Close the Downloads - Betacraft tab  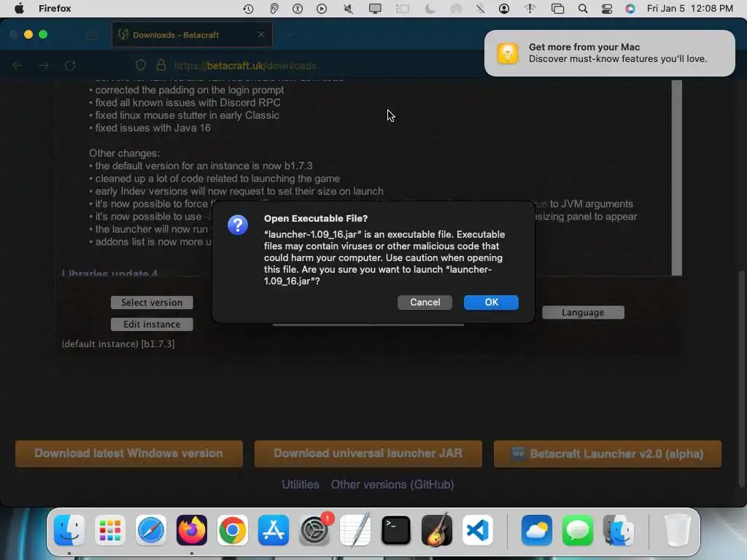(260, 34)
